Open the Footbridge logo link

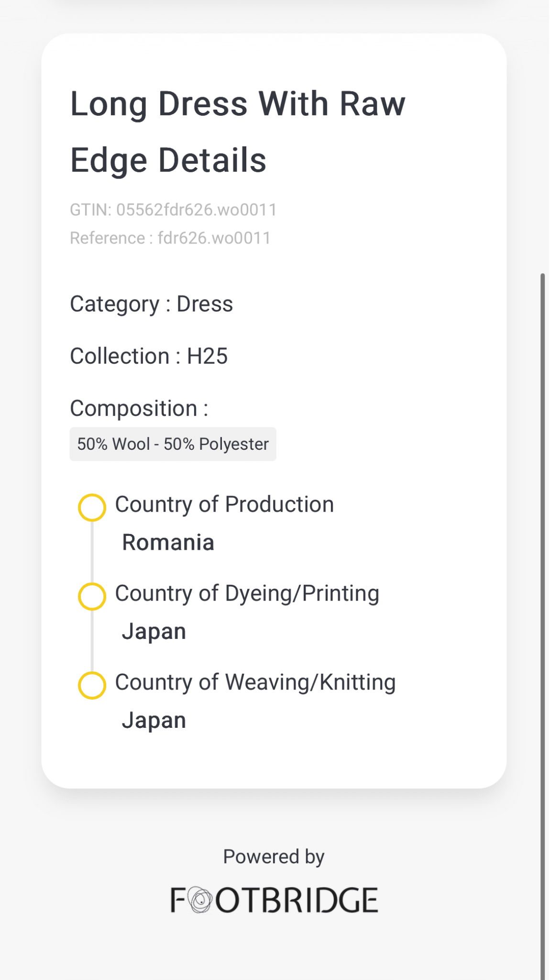pos(275,900)
